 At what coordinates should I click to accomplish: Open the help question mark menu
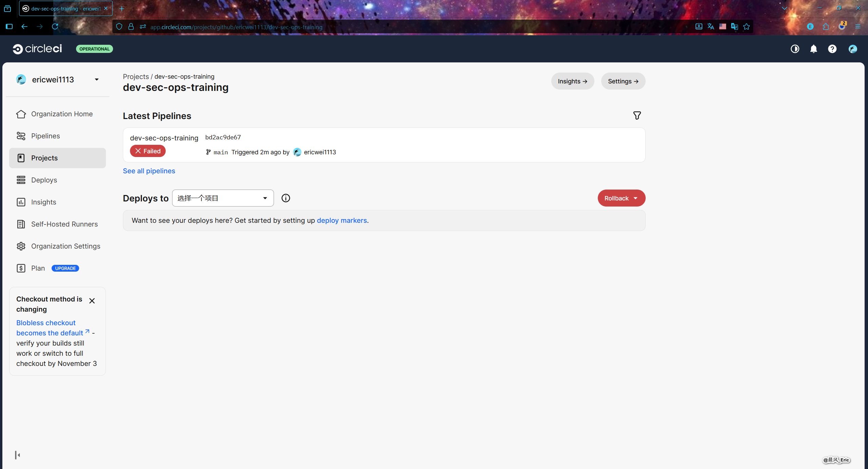point(832,49)
